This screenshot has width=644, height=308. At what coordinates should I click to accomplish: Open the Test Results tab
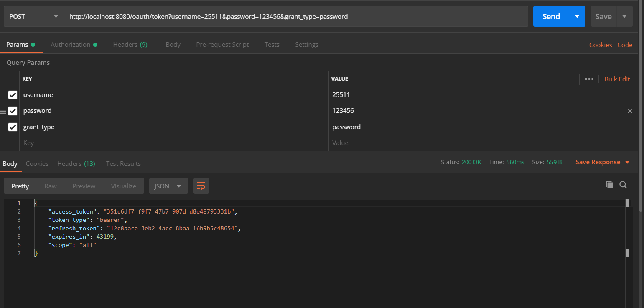coord(123,163)
